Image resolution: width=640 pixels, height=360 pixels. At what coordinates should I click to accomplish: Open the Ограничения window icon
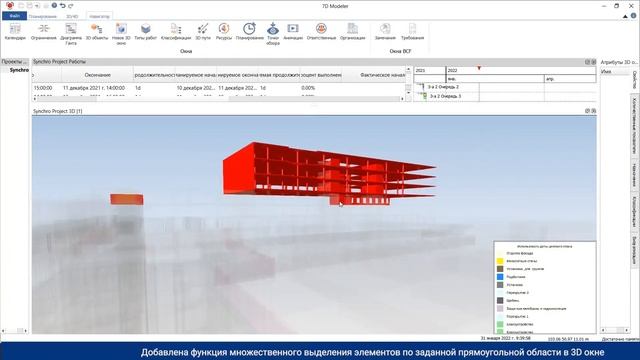point(43,31)
